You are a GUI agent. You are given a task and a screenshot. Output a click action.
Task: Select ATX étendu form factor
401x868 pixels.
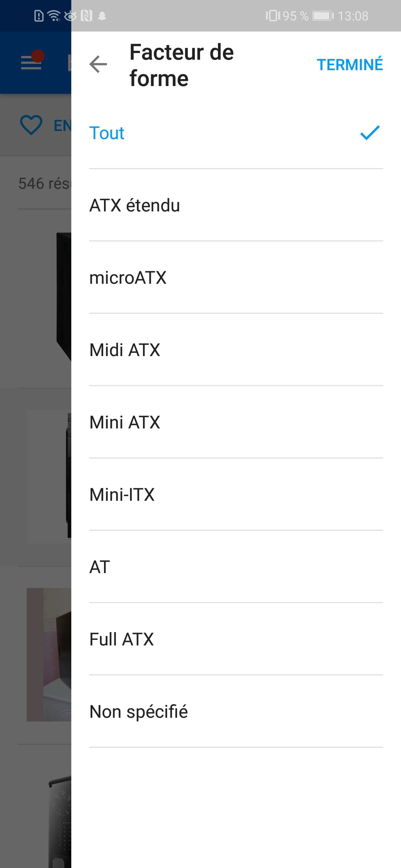click(x=135, y=206)
